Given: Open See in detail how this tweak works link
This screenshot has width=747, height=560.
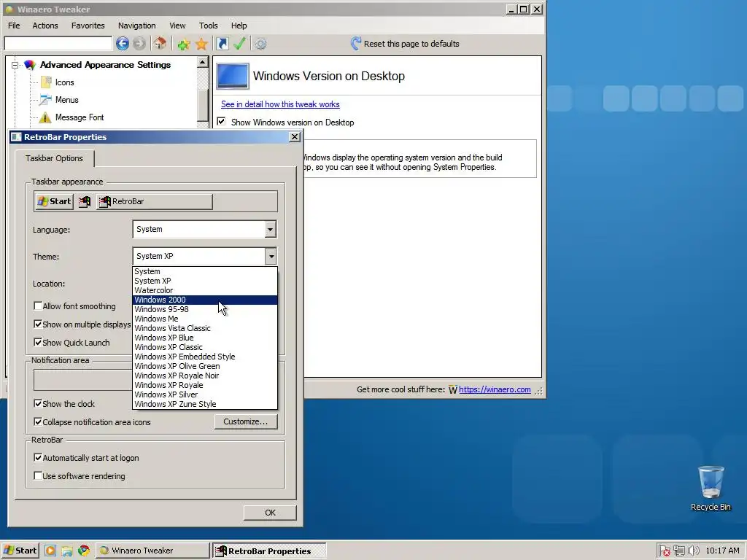Looking at the screenshot, I should pyautogui.click(x=280, y=104).
